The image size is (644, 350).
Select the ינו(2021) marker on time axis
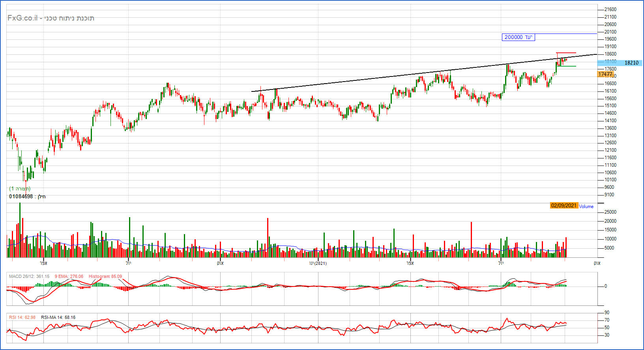[x=318, y=263]
